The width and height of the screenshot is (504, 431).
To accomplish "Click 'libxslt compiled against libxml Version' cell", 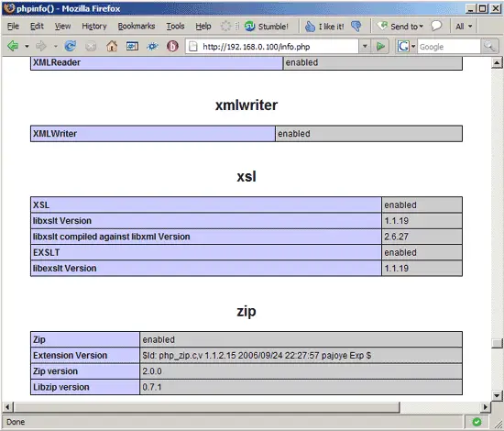I will 206,237.
